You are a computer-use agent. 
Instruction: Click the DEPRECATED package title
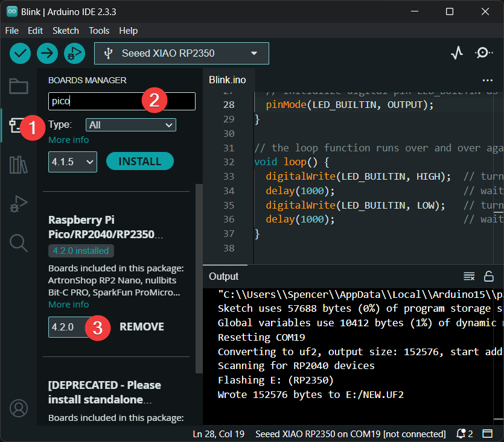(x=104, y=392)
